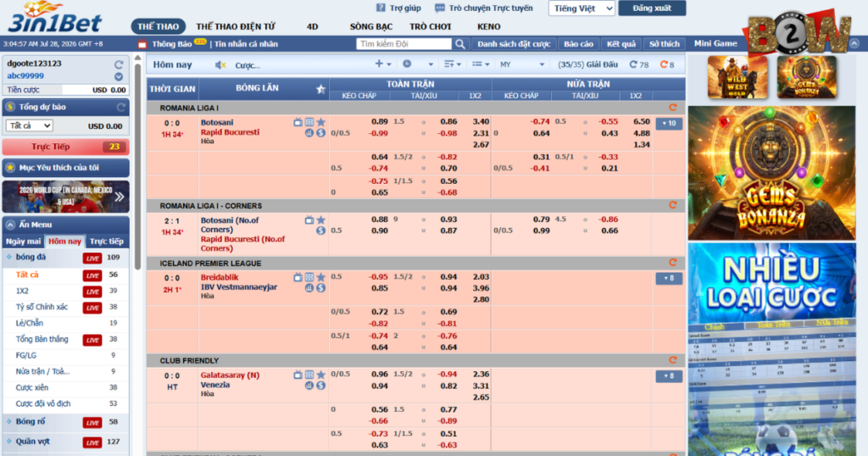Switch to the Ngày mai sidebar tab
This screenshot has height=456, width=868.
[x=23, y=242]
